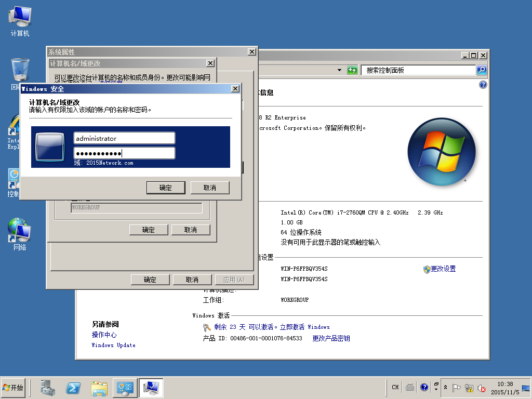Click the 立即激活 Windows activation link
This screenshot has height=399, width=532.
tap(304, 327)
